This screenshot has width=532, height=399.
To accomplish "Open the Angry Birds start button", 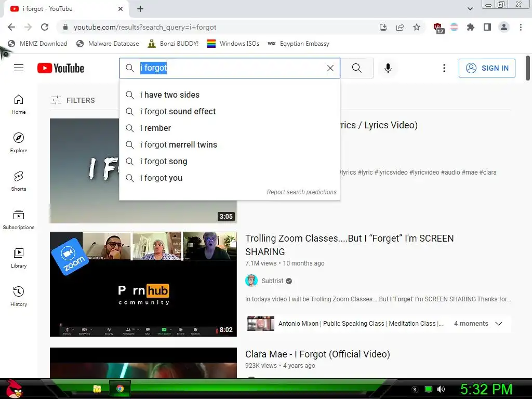I will coord(14,389).
